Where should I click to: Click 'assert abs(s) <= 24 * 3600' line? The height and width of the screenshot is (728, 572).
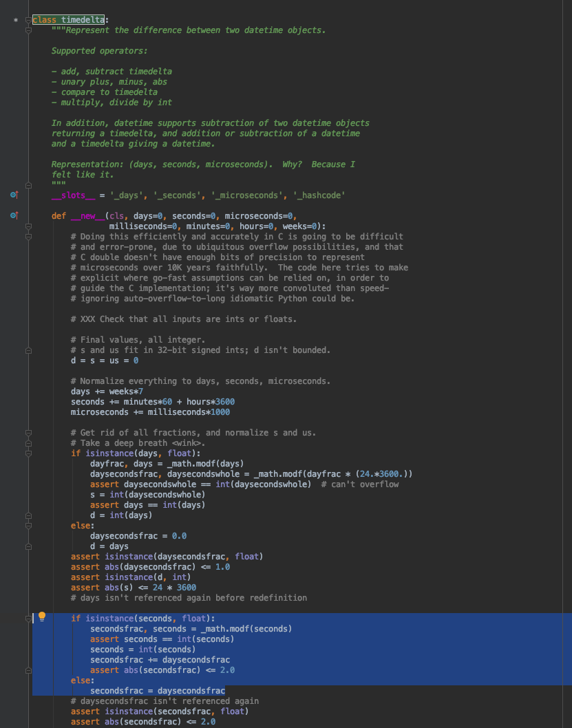click(134, 588)
